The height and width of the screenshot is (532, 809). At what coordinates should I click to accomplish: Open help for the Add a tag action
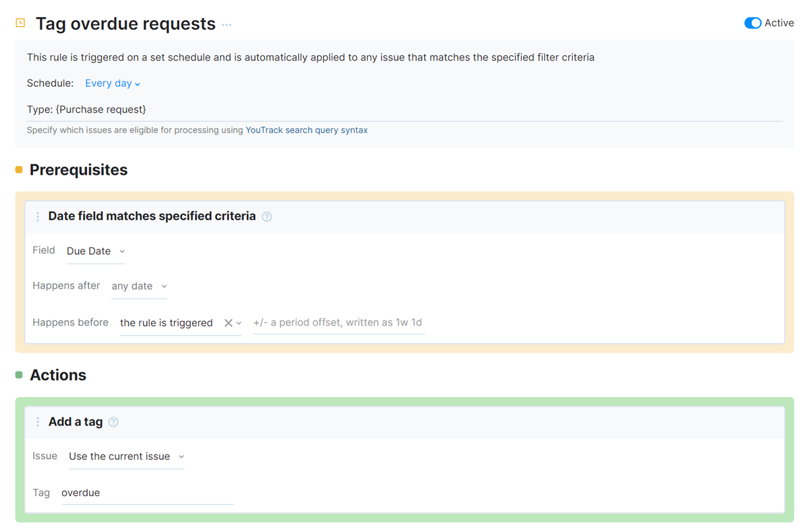coord(113,421)
